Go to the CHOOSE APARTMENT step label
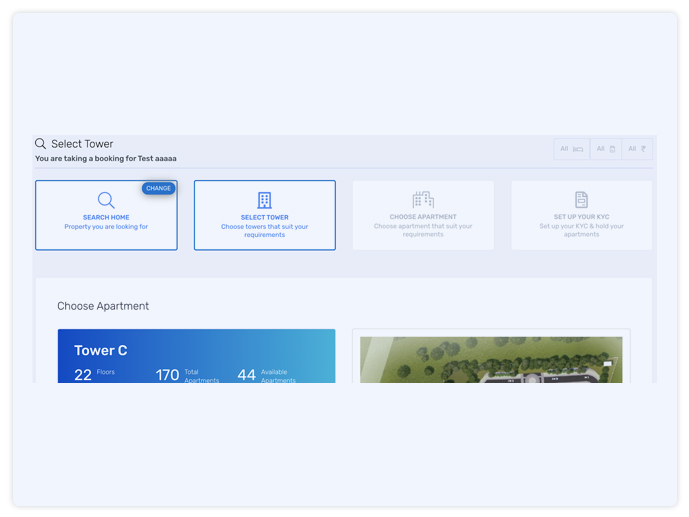Viewport: 689px width, 517px height. point(423,217)
